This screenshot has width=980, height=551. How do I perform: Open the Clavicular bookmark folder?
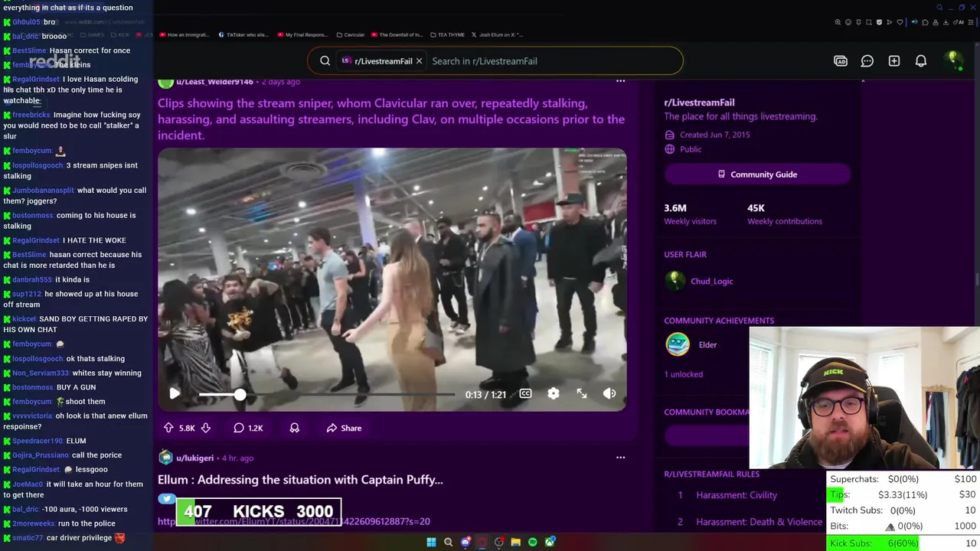pos(350,34)
